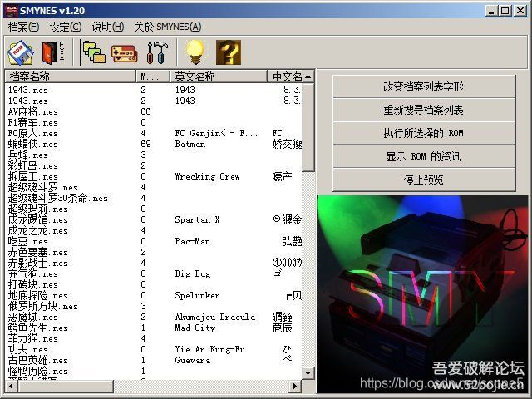Viewport: 532px width, 399px height.
Task: Click the M... column header
Action: point(153,76)
